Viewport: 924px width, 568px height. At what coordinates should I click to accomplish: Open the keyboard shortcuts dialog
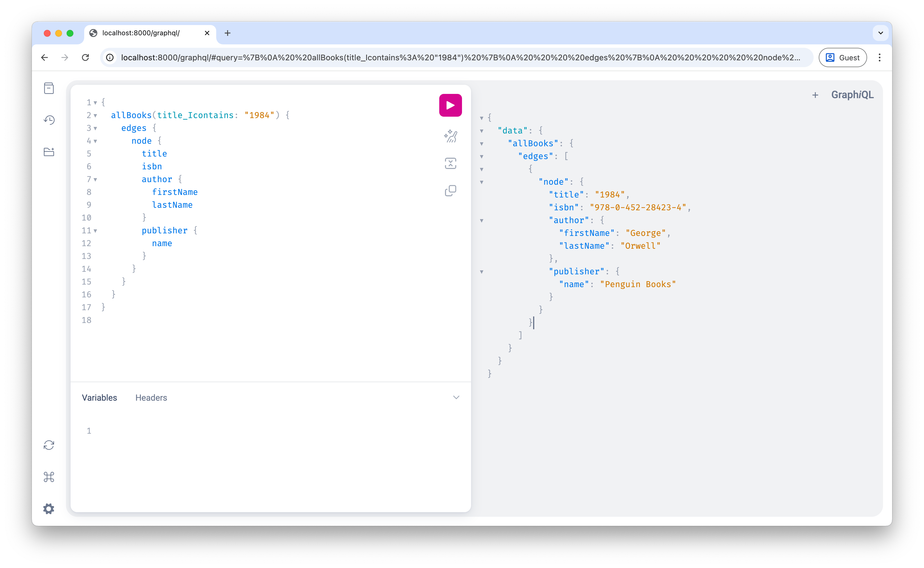49,477
